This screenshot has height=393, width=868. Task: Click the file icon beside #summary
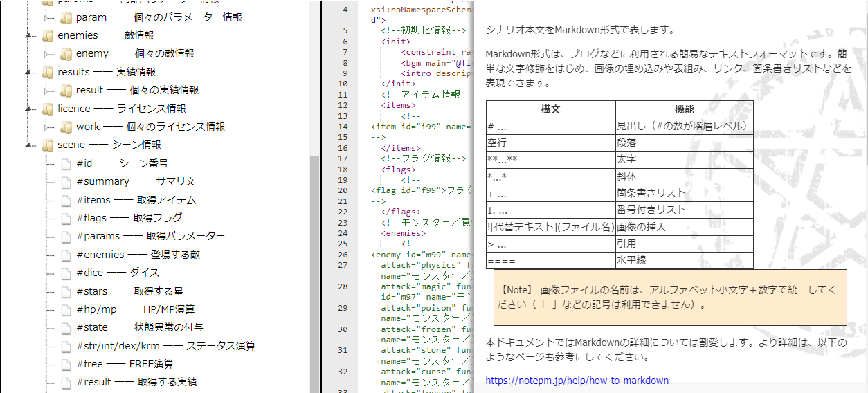(x=66, y=182)
